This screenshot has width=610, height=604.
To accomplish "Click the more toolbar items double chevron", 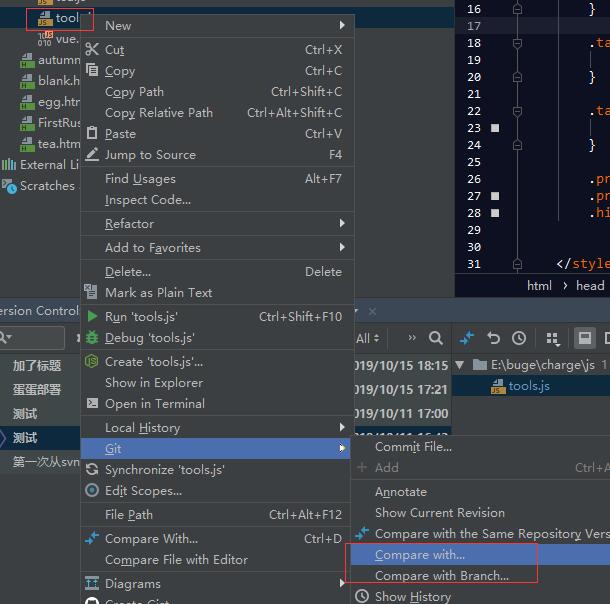I will 412,338.
